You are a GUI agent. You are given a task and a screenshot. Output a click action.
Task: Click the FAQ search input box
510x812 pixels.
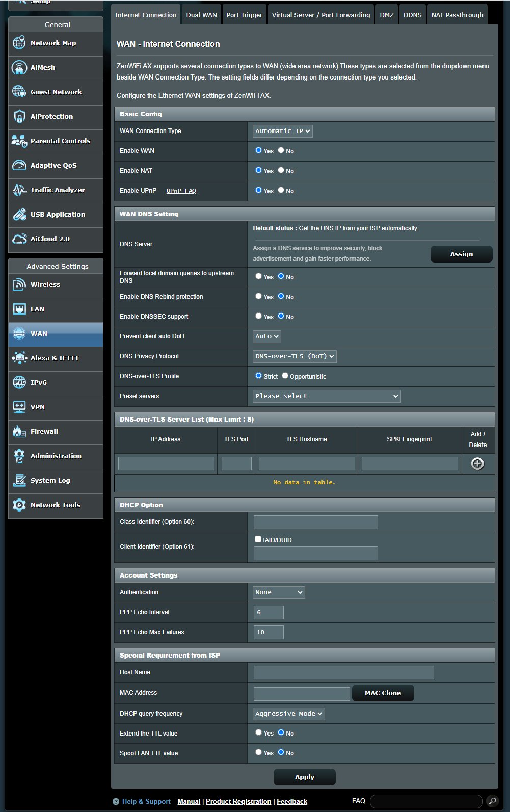click(426, 801)
